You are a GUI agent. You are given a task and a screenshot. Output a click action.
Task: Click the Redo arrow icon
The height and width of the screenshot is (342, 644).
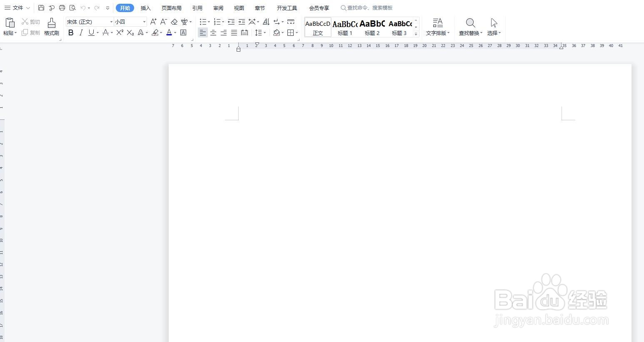click(x=97, y=8)
